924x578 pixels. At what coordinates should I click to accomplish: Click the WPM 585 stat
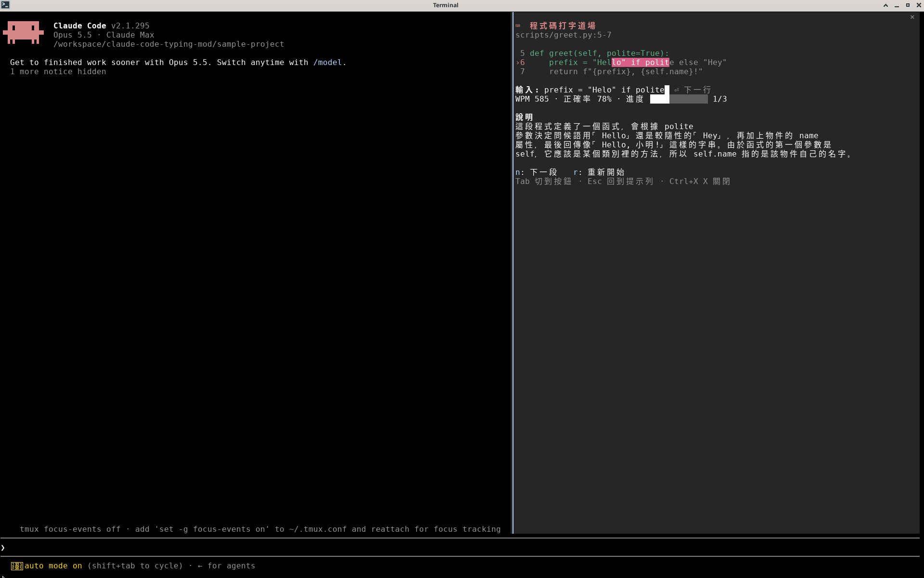pos(532,99)
